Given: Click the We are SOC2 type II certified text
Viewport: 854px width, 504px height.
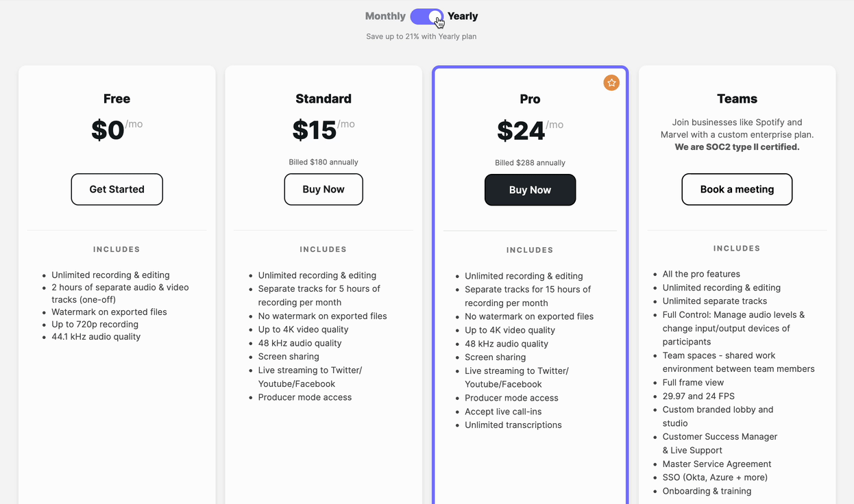Looking at the screenshot, I should 737,147.
